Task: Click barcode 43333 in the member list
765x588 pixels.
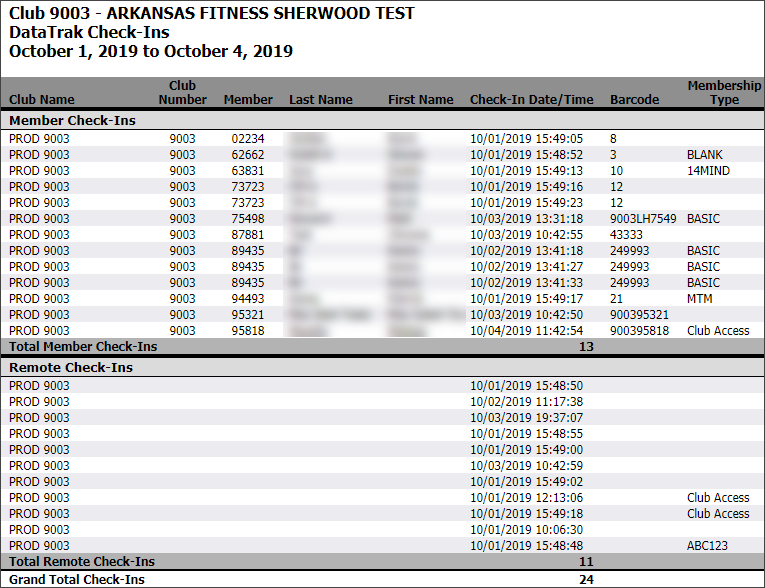Action: click(626, 235)
